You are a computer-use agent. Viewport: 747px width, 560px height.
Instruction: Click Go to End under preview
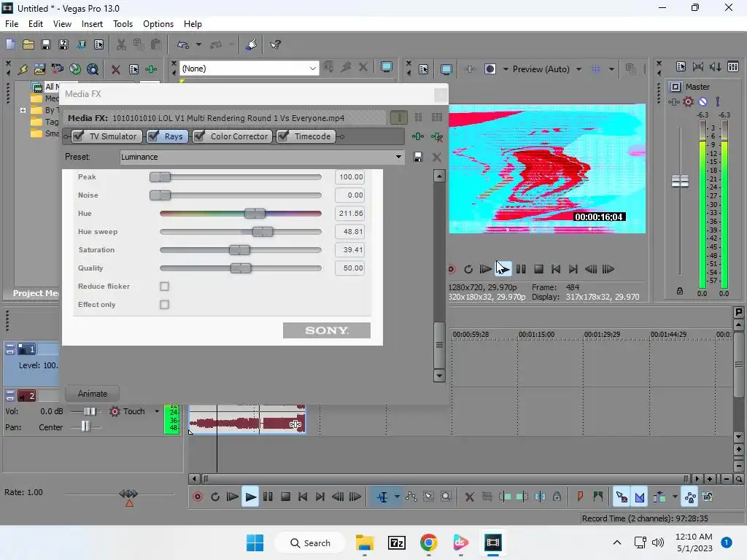tap(573, 269)
